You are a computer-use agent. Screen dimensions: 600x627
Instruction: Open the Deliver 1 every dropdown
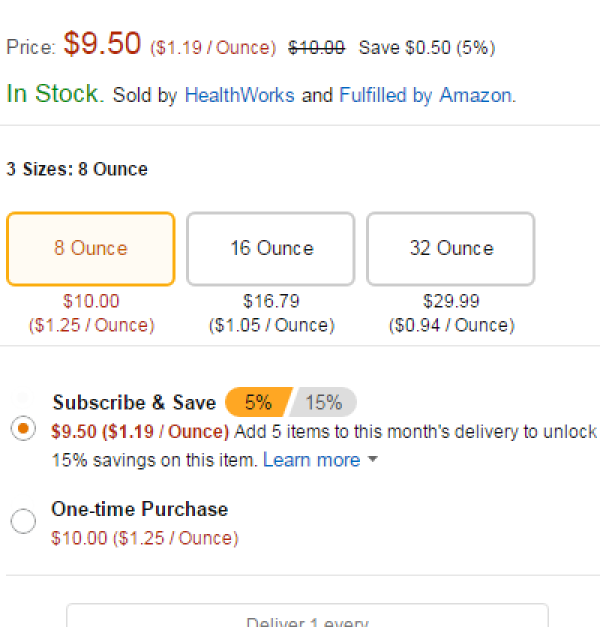(307, 617)
